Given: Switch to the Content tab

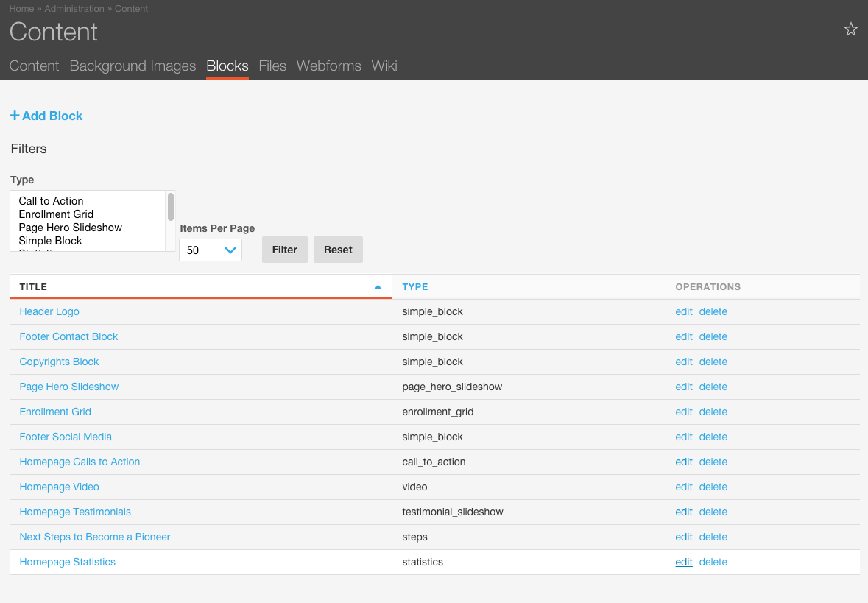Looking at the screenshot, I should 35,66.
